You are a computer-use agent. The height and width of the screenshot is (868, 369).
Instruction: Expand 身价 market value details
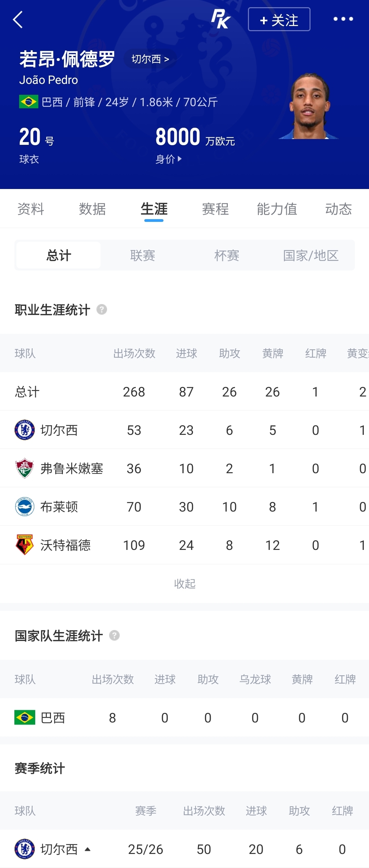(169, 159)
